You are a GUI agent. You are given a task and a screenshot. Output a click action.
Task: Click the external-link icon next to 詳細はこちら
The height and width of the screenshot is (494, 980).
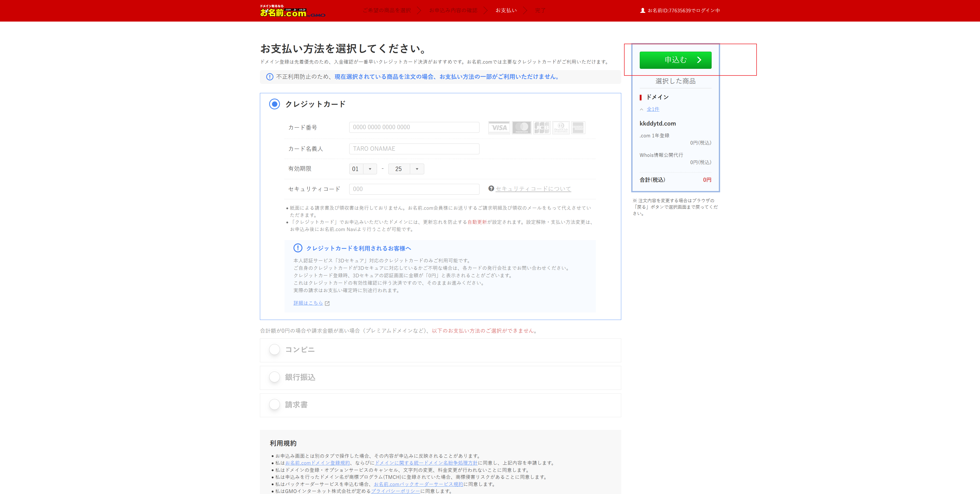tap(327, 303)
